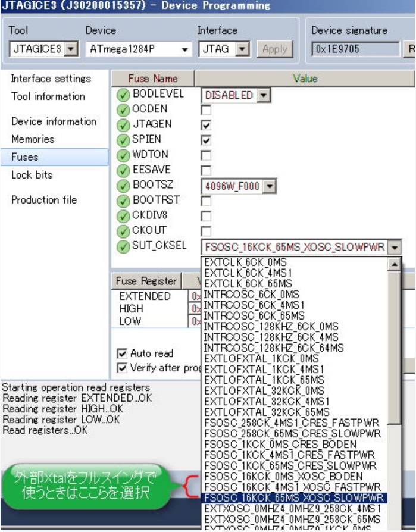Click the Device signature field
This screenshot has height=532, width=416.
(355, 49)
